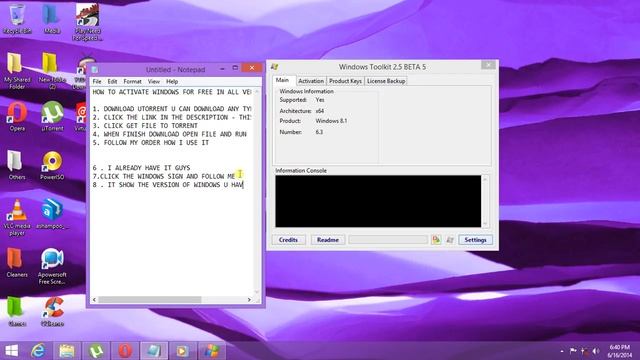Launch the CCleaner desktop shortcut
This screenshot has width=640, height=360.
(52, 311)
